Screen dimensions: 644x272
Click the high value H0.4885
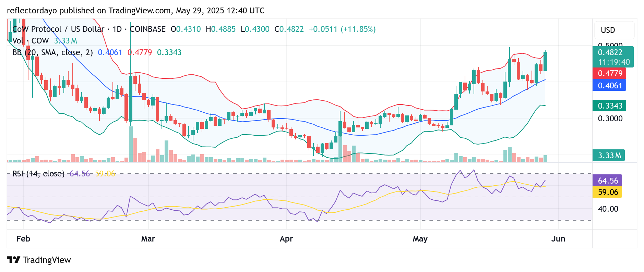[x=220, y=29]
